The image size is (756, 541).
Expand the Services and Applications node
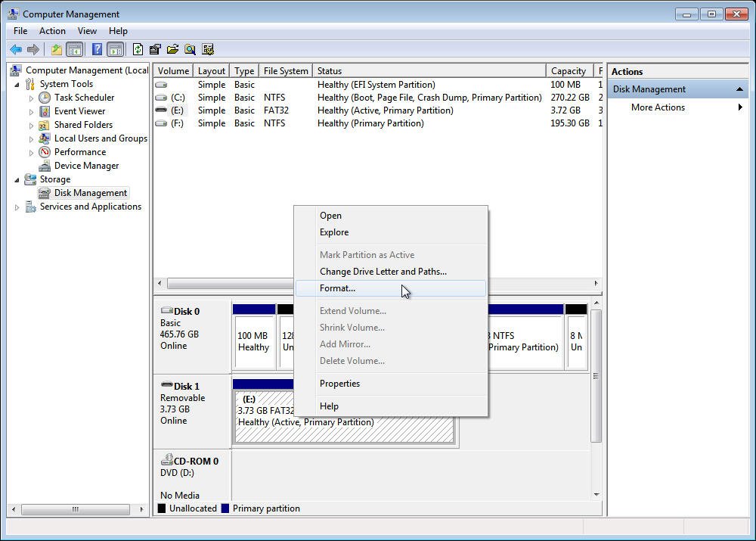[17, 207]
